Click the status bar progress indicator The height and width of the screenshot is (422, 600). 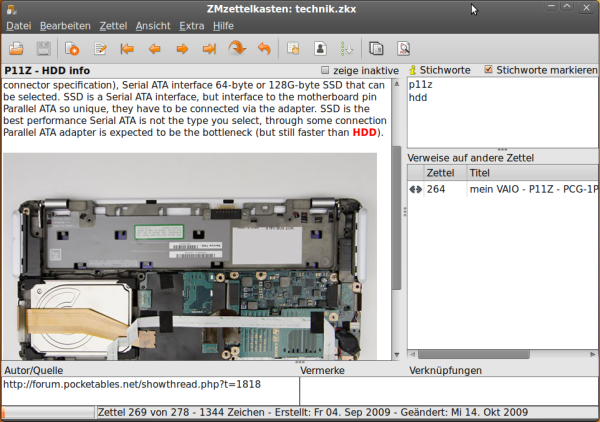pyautogui.click(x=48, y=412)
